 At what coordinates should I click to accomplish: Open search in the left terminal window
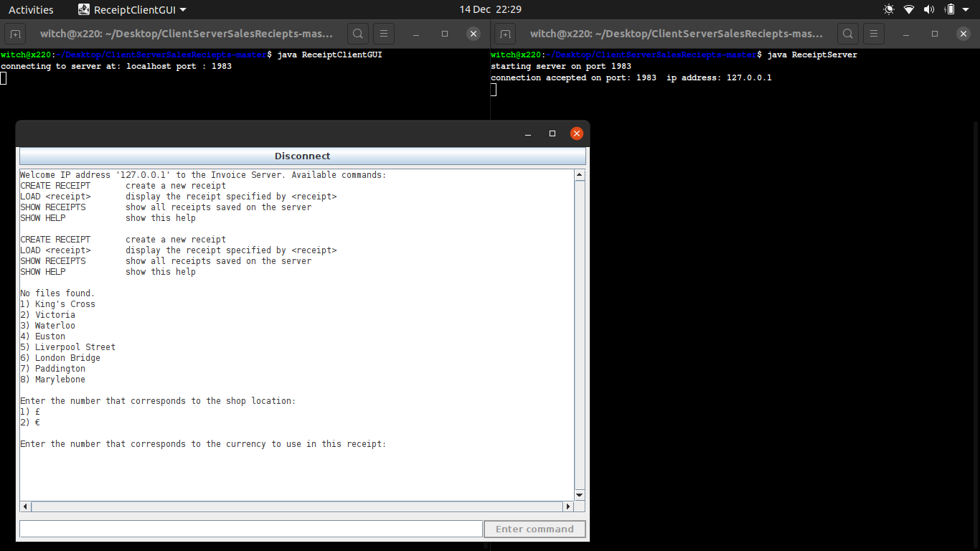[x=358, y=34]
